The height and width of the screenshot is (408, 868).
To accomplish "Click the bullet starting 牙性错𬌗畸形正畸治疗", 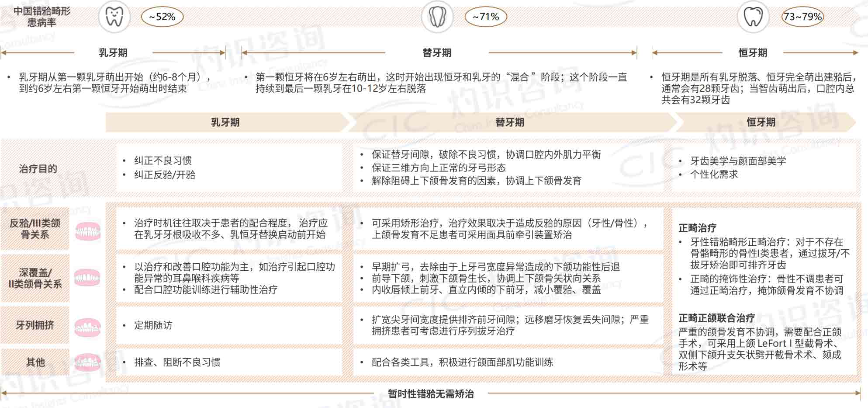I will pos(770,253).
